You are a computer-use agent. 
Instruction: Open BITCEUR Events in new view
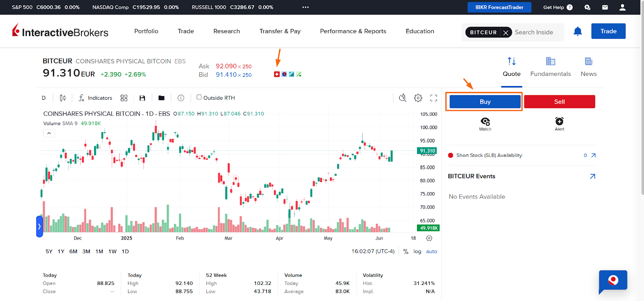point(592,176)
